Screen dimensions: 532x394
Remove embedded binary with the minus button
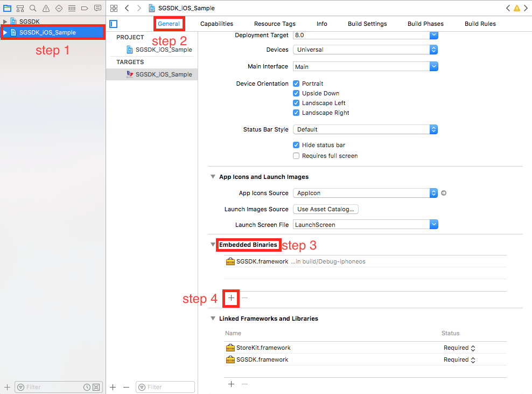pyautogui.click(x=244, y=298)
